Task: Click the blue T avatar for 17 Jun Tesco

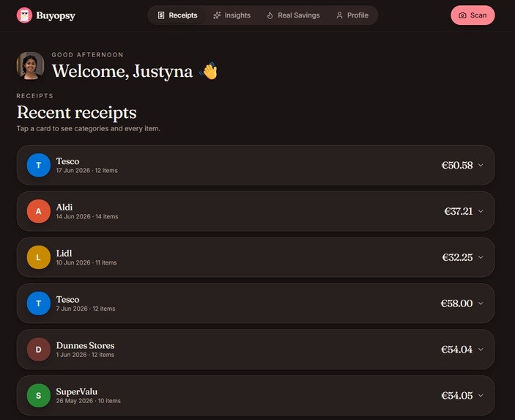Action: pyautogui.click(x=38, y=165)
